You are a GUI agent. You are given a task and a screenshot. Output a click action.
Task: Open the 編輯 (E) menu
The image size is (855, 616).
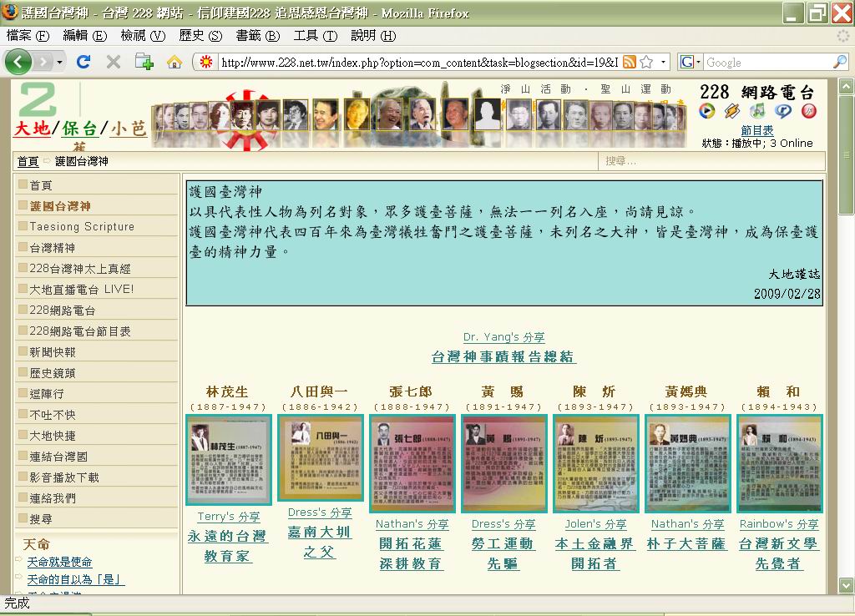coord(84,36)
